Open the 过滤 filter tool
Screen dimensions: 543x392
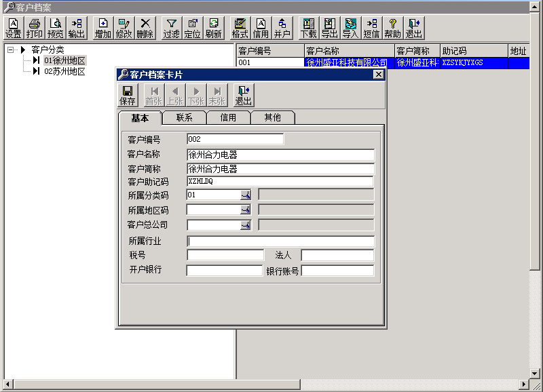click(172, 28)
